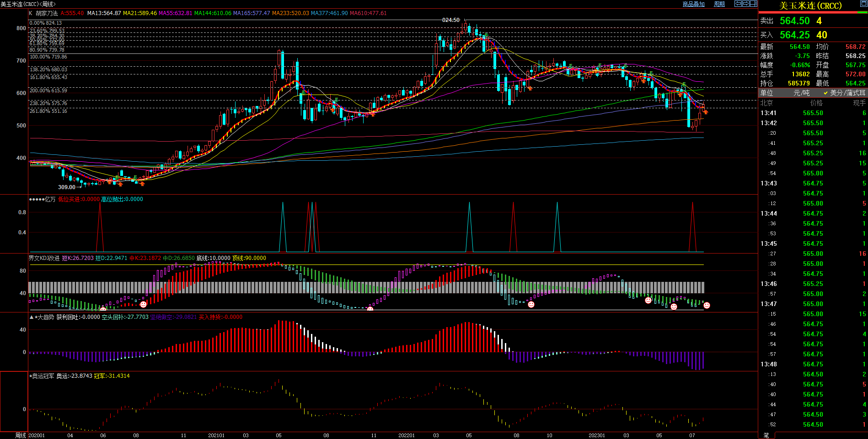Switch to the 笔 tab at bottom right

tap(766, 435)
